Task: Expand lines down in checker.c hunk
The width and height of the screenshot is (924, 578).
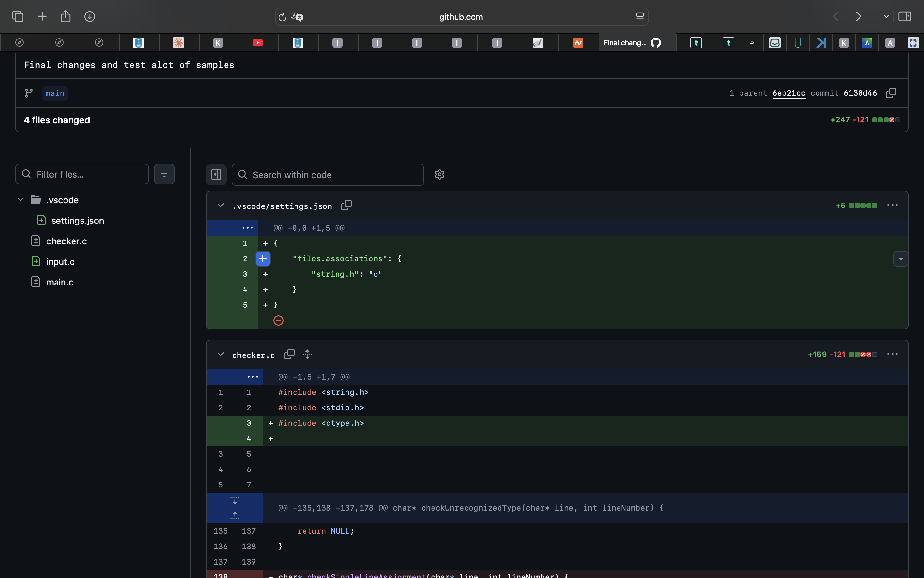Action: 235,501
